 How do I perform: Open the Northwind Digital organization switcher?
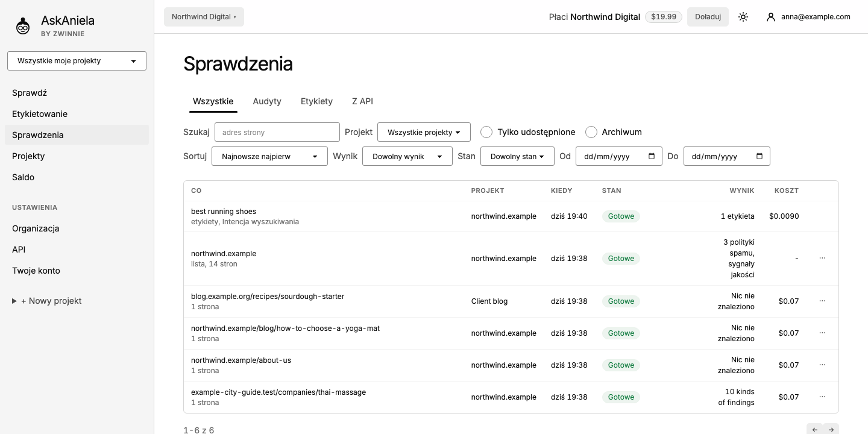pos(204,17)
